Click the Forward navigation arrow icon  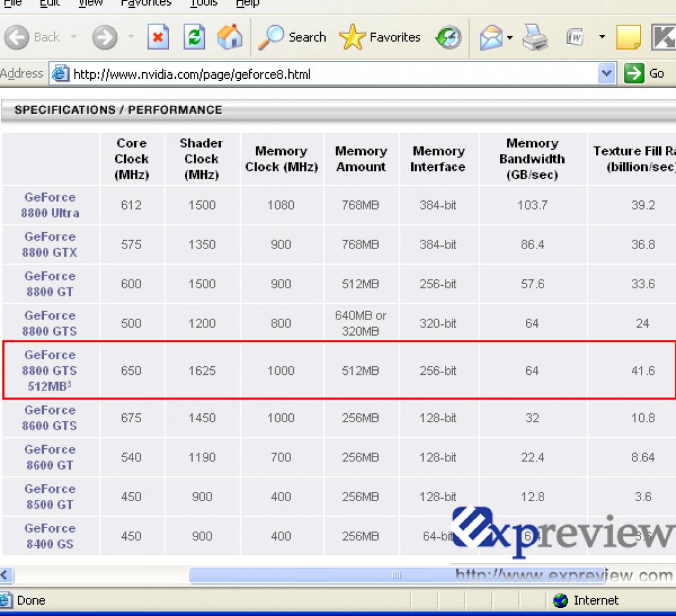point(105,37)
